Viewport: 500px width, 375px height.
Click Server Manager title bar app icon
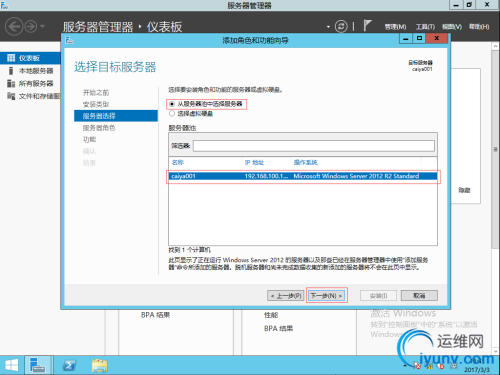point(4,5)
